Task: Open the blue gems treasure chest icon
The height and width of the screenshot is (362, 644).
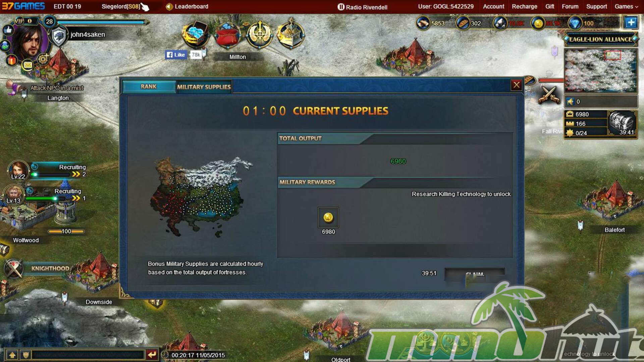Action: click(196, 35)
